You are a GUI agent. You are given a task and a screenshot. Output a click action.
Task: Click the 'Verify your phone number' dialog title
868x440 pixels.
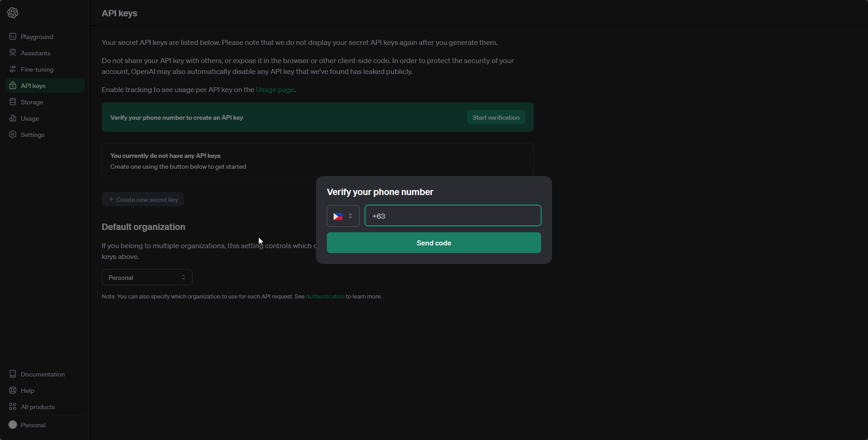click(x=380, y=192)
